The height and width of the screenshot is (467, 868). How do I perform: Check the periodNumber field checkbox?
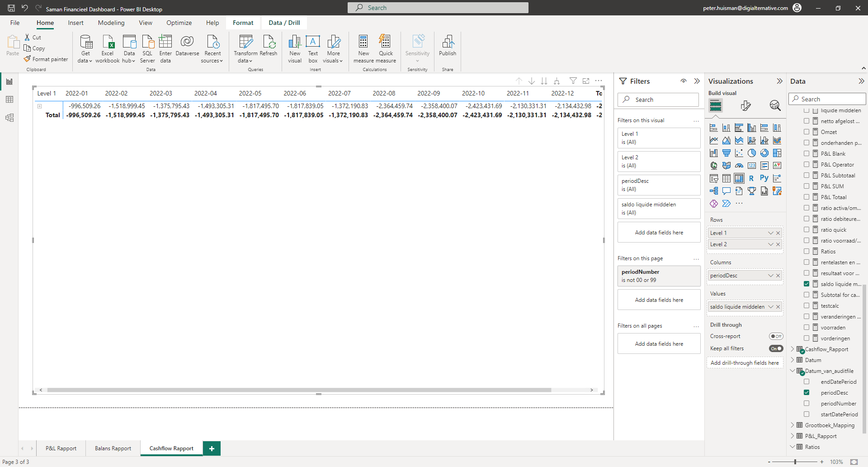coord(807,403)
